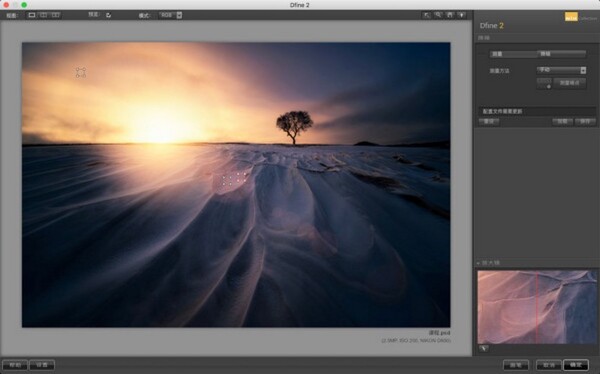Open the RGB mode dropdown

pos(170,15)
